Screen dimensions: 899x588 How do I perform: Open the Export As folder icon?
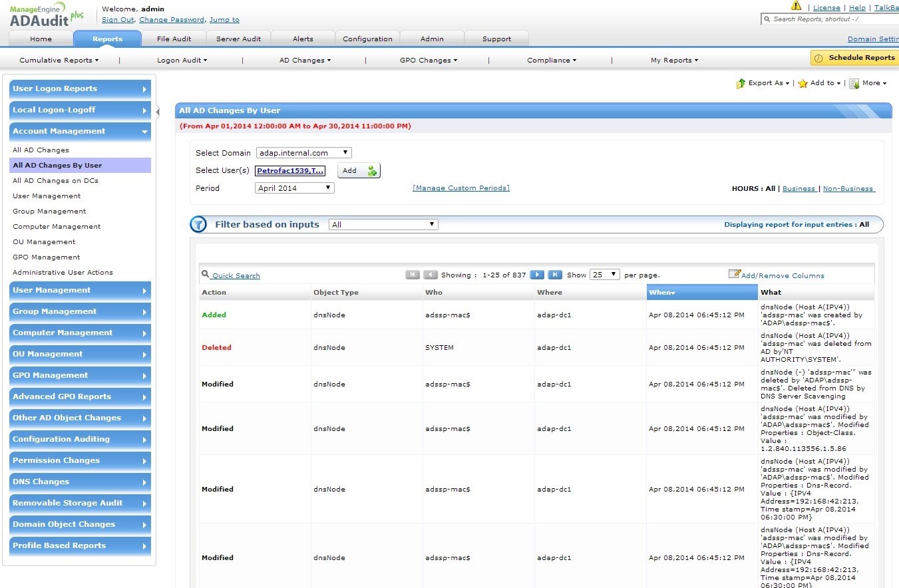tap(740, 83)
